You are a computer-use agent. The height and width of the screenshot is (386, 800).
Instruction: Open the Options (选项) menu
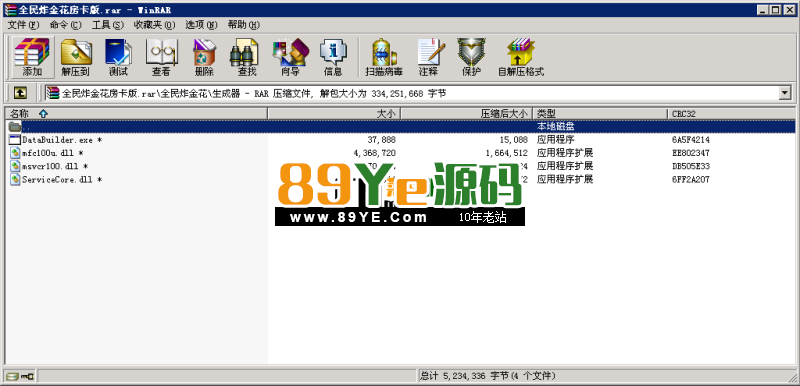(201, 24)
